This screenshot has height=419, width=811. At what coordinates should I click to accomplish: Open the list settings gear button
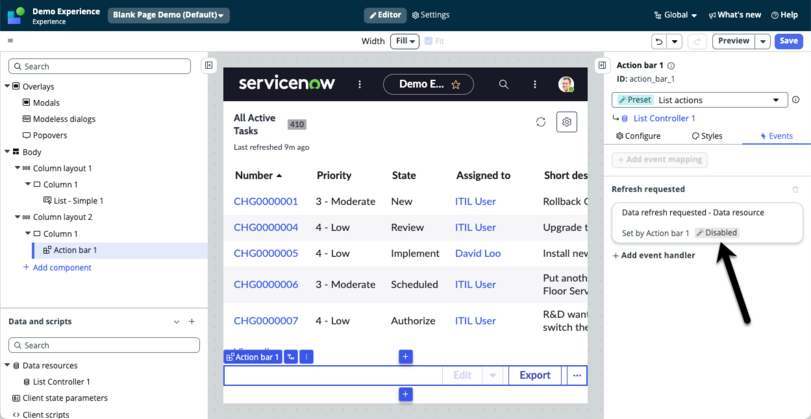[567, 122]
